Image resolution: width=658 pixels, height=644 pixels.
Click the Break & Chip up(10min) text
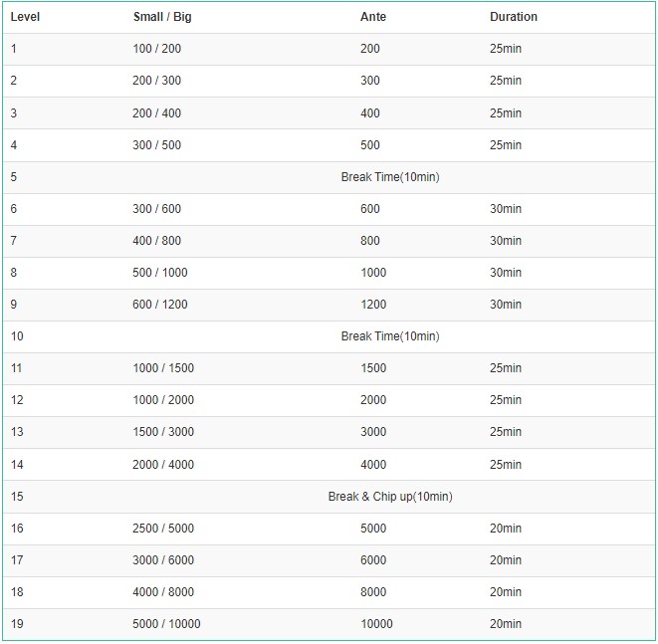[x=390, y=497]
